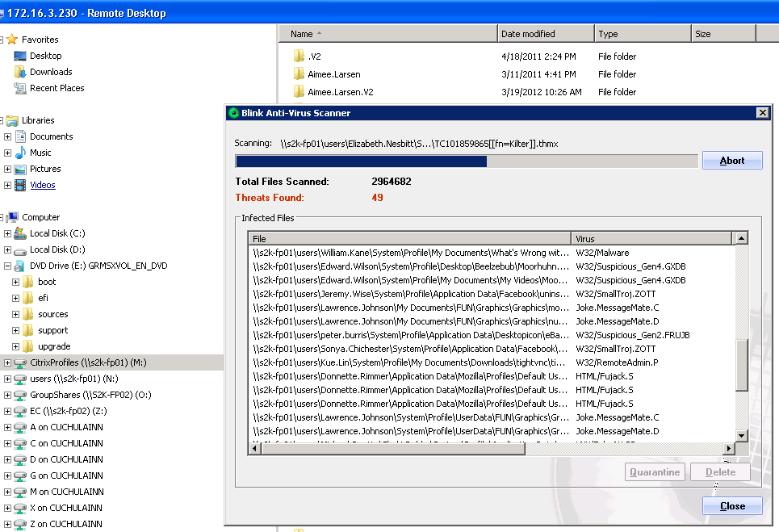Click the Favorites star icon
The height and width of the screenshot is (532, 779).
pos(12,40)
